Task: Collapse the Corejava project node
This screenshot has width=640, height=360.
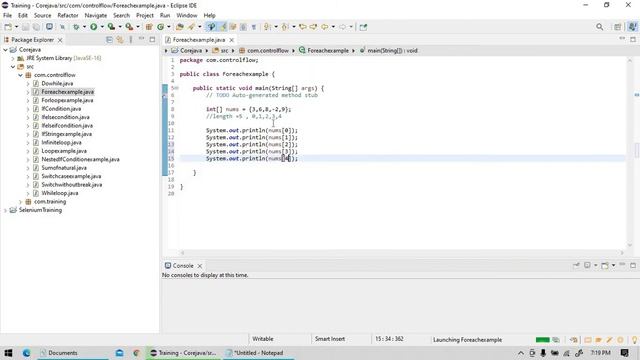Action: click(5, 49)
